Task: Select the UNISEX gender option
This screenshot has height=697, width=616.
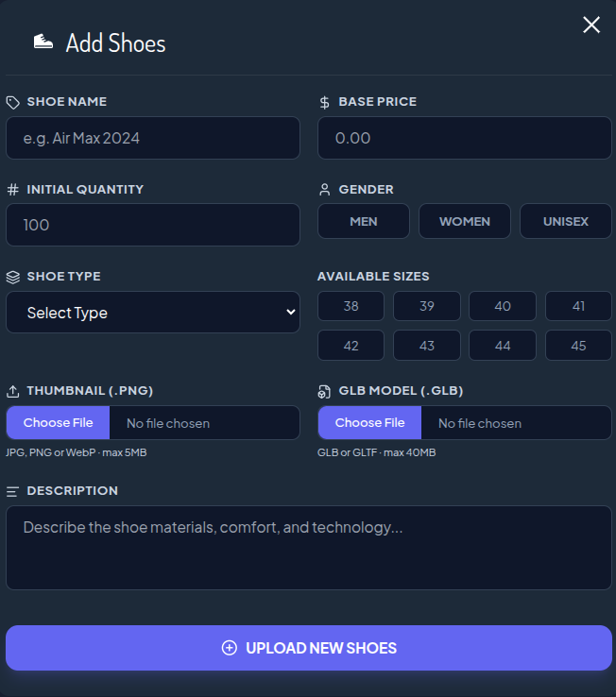Action: click(565, 221)
